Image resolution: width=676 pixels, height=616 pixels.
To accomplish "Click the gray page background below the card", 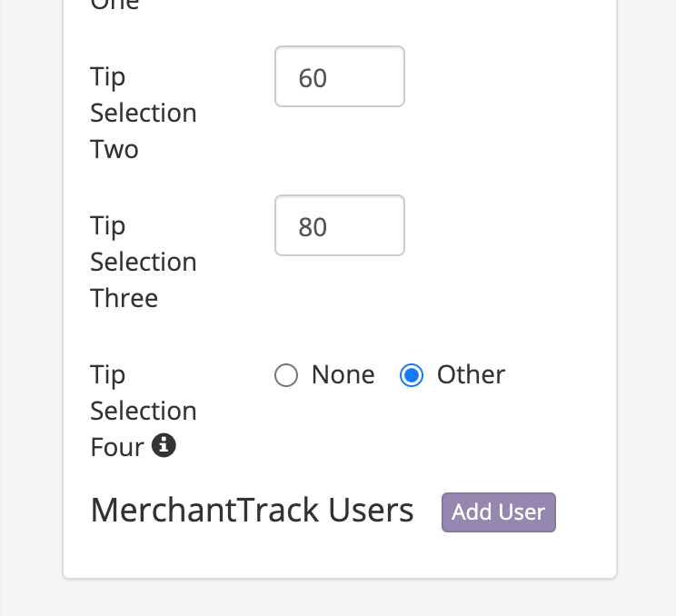I will tap(338, 598).
